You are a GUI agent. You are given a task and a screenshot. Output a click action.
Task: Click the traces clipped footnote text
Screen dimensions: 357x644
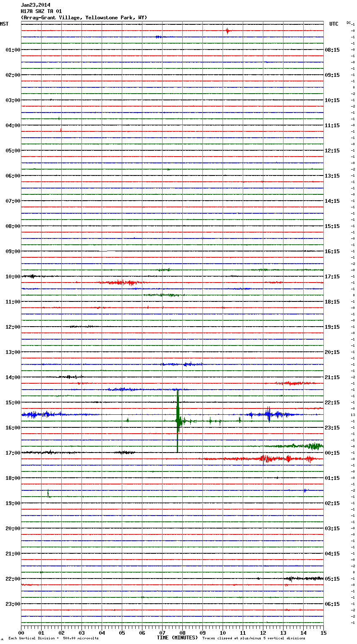coord(254,639)
